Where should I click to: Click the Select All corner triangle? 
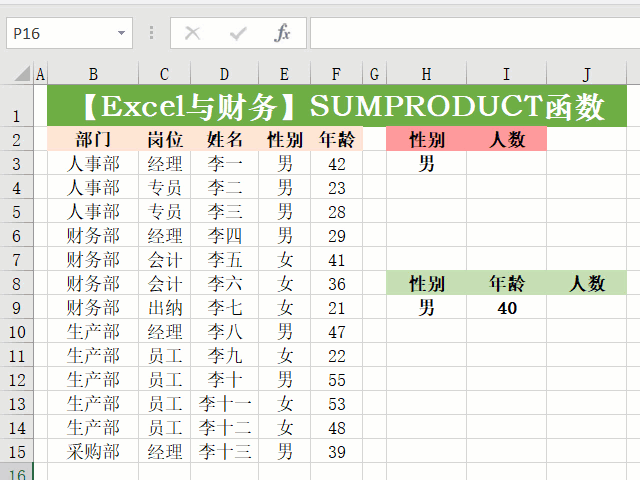click(x=23, y=73)
